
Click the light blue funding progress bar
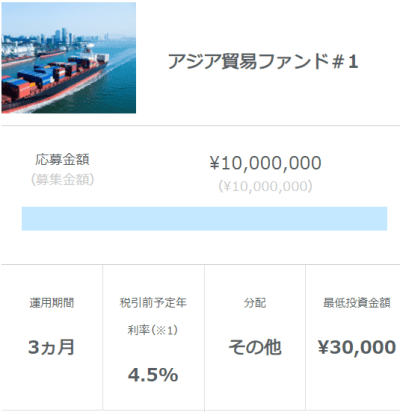tap(204, 219)
